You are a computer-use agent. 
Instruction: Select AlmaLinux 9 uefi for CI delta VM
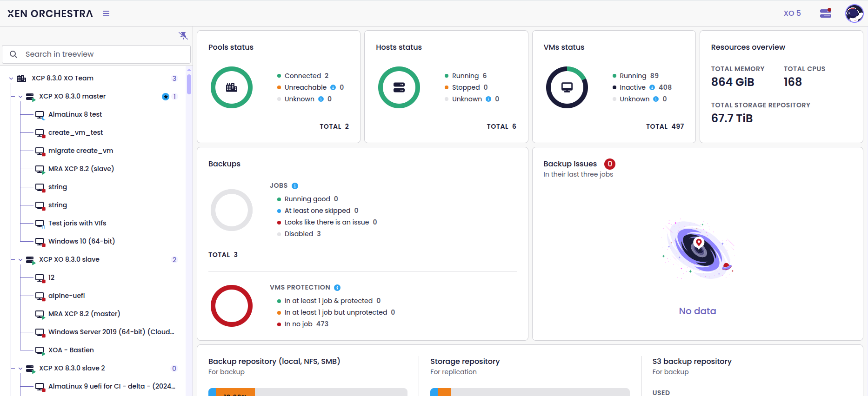[112, 386]
